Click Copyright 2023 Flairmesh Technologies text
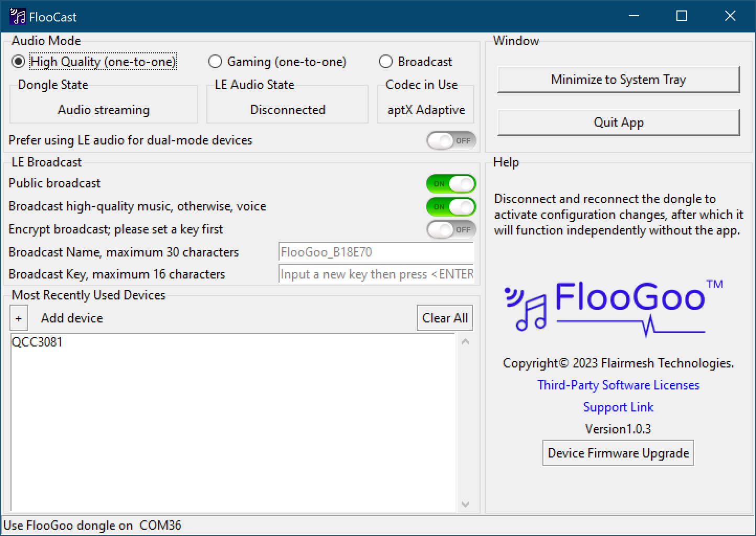Image resolution: width=756 pixels, height=536 pixels. tap(618, 363)
